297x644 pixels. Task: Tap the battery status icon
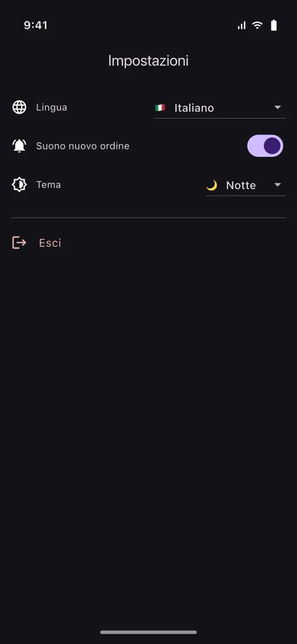[274, 25]
